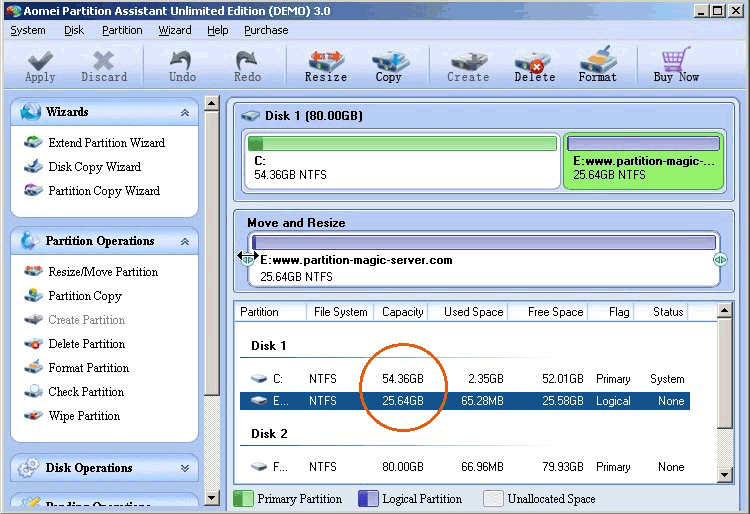The width and height of the screenshot is (750, 514).
Task: Click the Move and Resize partition bar
Action: pos(484,242)
